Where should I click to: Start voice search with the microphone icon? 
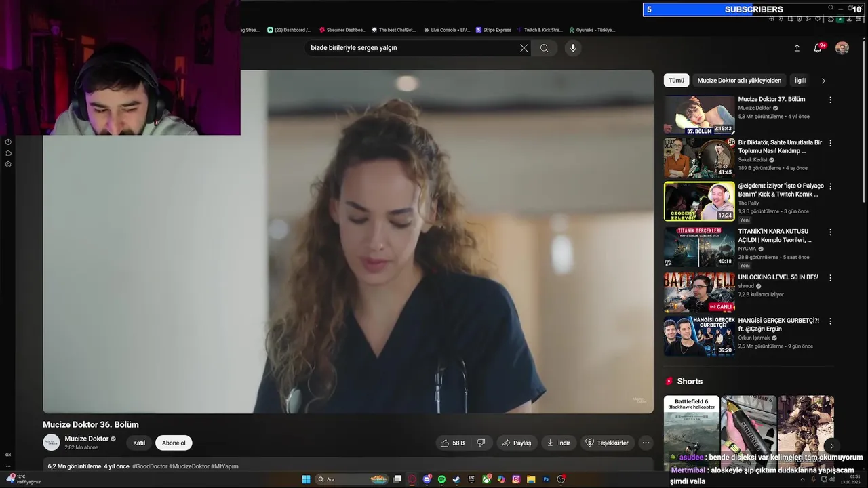[573, 48]
